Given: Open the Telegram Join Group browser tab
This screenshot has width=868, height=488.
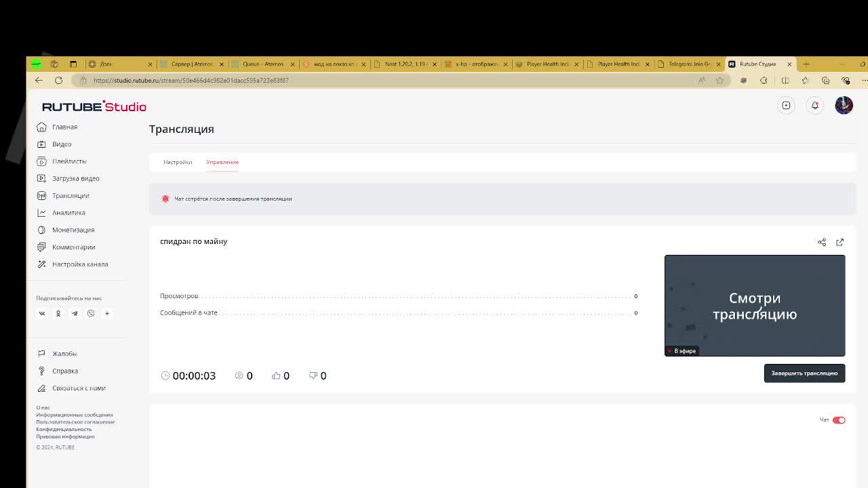Looking at the screenshot, I should (689, 64).
